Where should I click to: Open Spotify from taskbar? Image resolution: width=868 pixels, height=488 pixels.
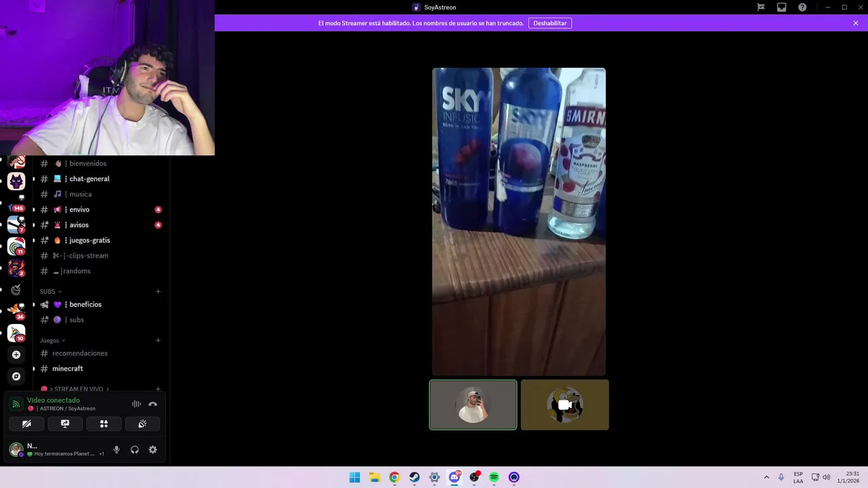(494, 477)
